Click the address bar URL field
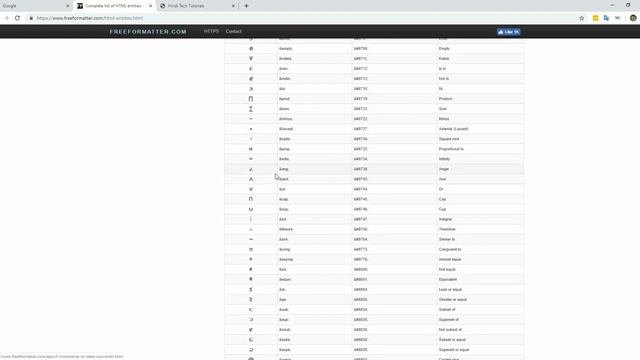The image size is (640, 360). click(x=302, y=18)
